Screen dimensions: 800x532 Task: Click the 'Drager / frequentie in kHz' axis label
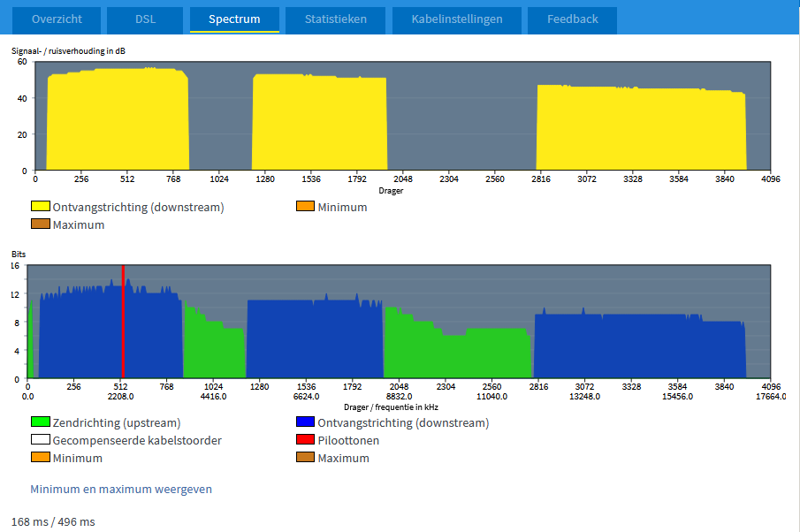pyautogui.click(x=390, y=407)
